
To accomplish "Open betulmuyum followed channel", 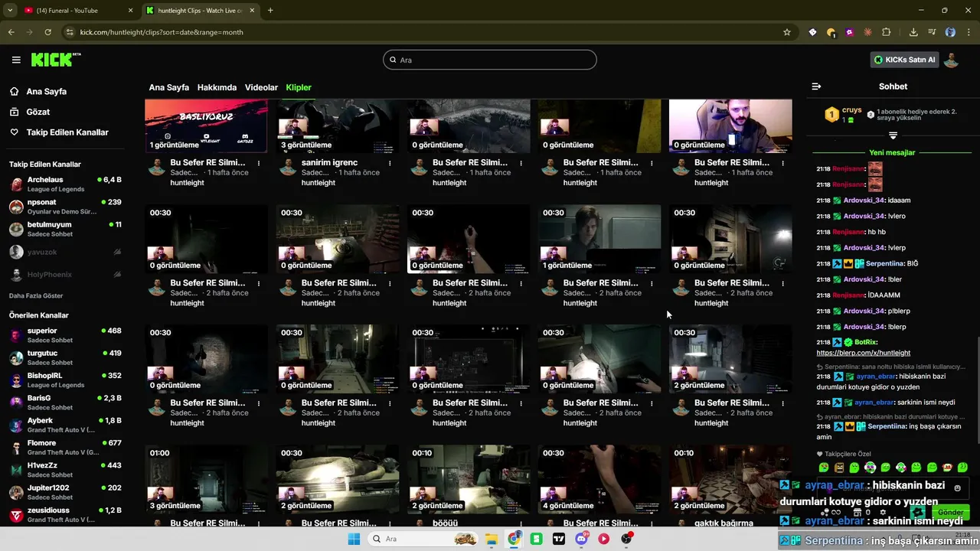I will (x=65, y=230).
